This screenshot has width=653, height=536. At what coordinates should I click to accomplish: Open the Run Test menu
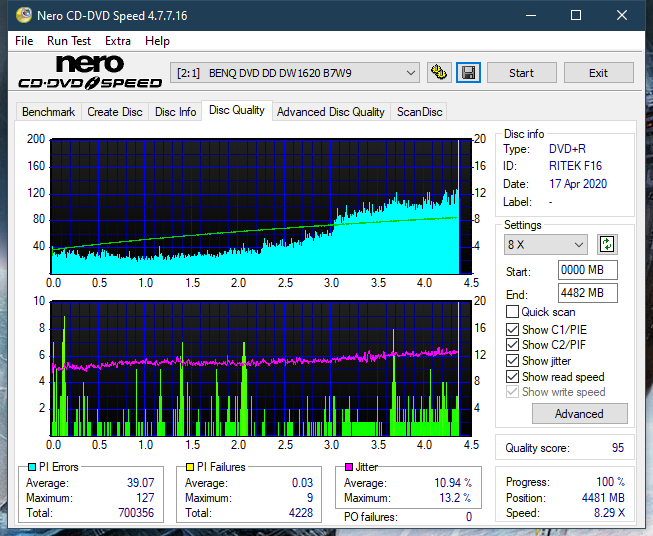click(x=69, y=41)
